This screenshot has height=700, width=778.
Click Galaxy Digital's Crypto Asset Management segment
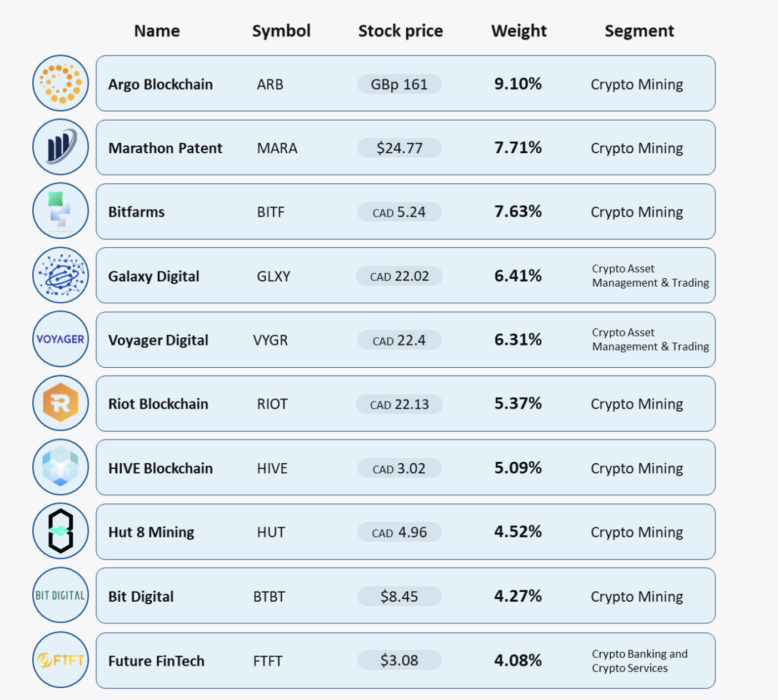click(650, 276)
